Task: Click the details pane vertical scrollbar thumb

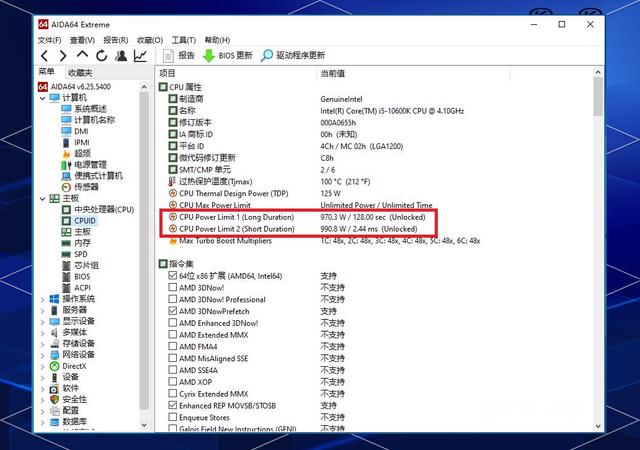Action: [x=598, y=96]
